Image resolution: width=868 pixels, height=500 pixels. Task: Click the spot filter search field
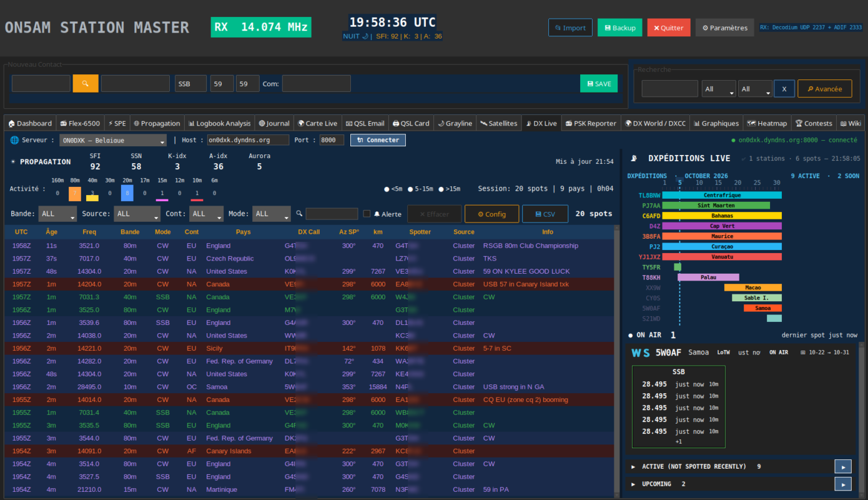[x=332, y=214]
